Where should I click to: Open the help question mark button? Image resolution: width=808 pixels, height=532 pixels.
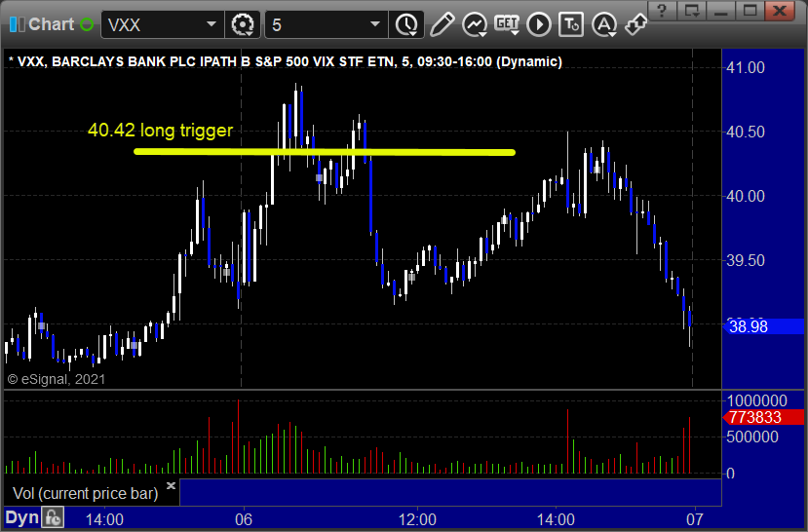point(662,11)
